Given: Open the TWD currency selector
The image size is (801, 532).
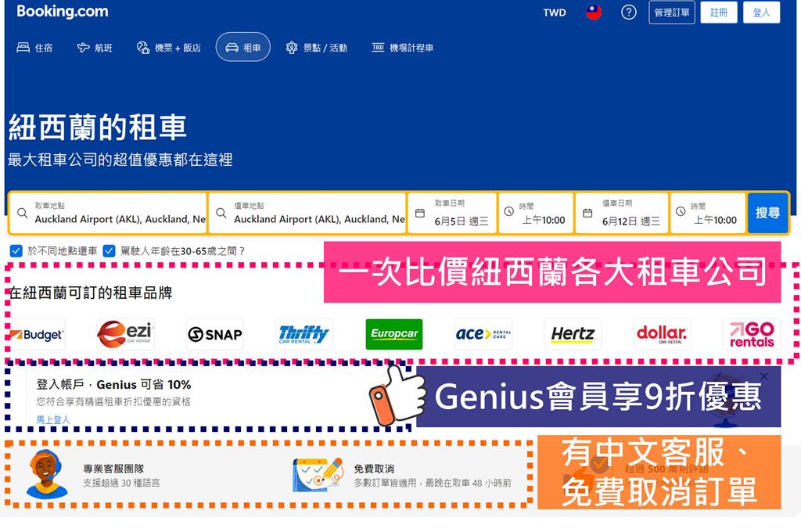Looking at the screenshot, I should 555,13.
